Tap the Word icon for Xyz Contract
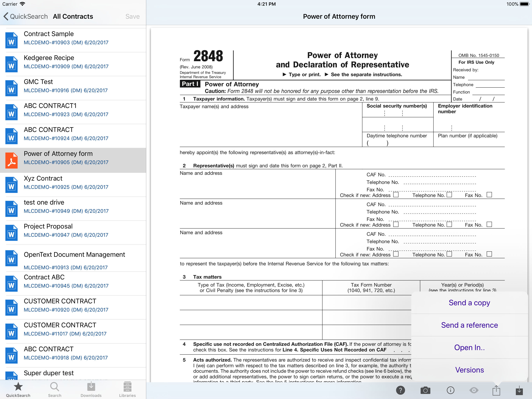The height and width of the screenshot is (399, 532). click(x=11, y=185)
